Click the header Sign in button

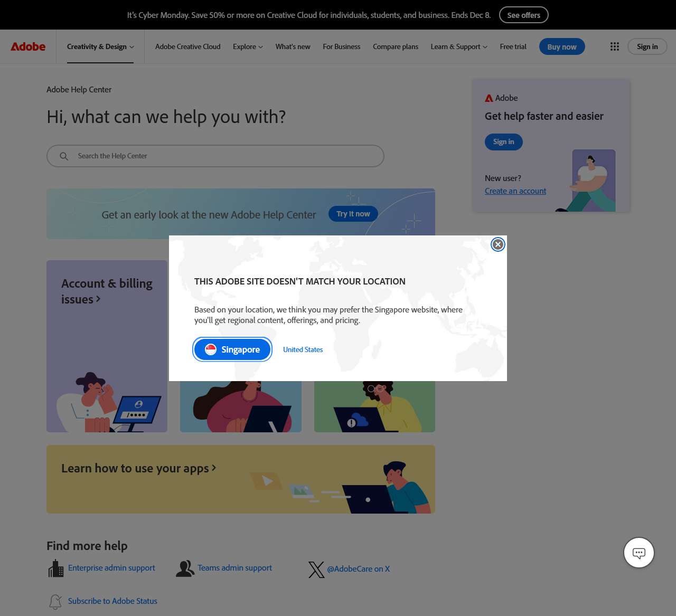(647, 46)
